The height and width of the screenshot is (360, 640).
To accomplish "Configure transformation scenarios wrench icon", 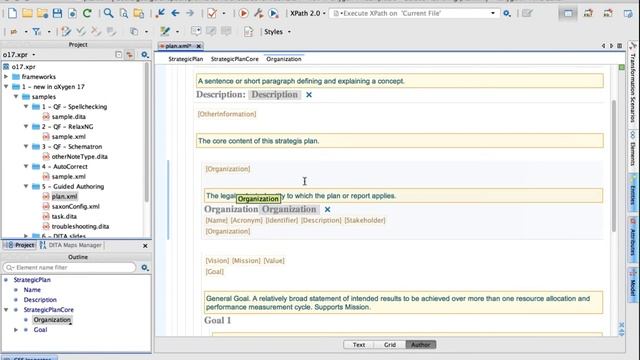I will pos(258,13).
